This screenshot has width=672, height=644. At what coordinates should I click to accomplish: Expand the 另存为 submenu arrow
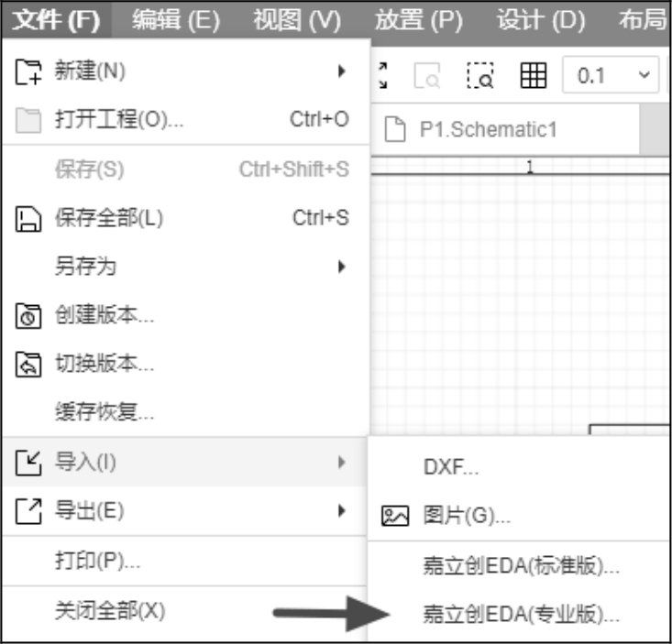pyautogui.click(x=341, y=267)
